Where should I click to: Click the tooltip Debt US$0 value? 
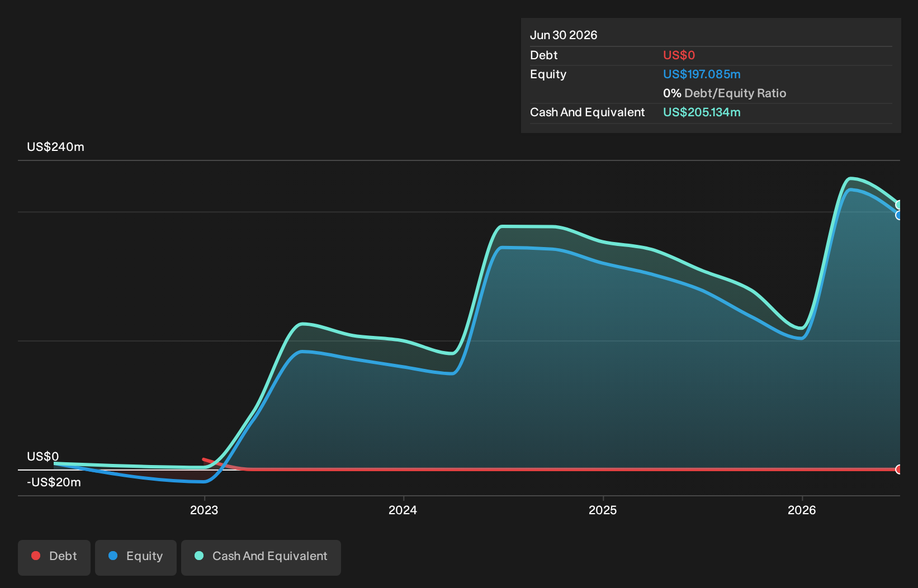click(679, 55)
